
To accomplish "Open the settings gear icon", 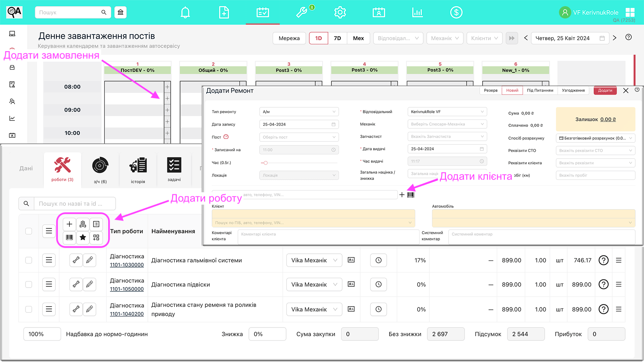I will click(x=340, y=12).
